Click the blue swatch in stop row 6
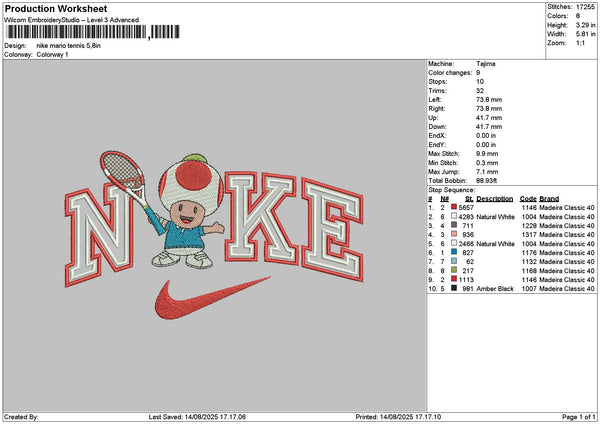Screen dimensions: 600x424 click(454, 252)
